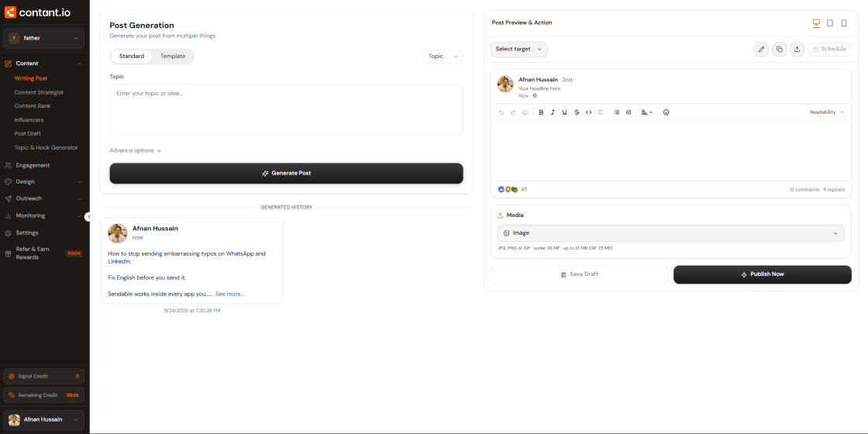
Task: Open Post Draft in the sidebar
Action: coord(28,133)
